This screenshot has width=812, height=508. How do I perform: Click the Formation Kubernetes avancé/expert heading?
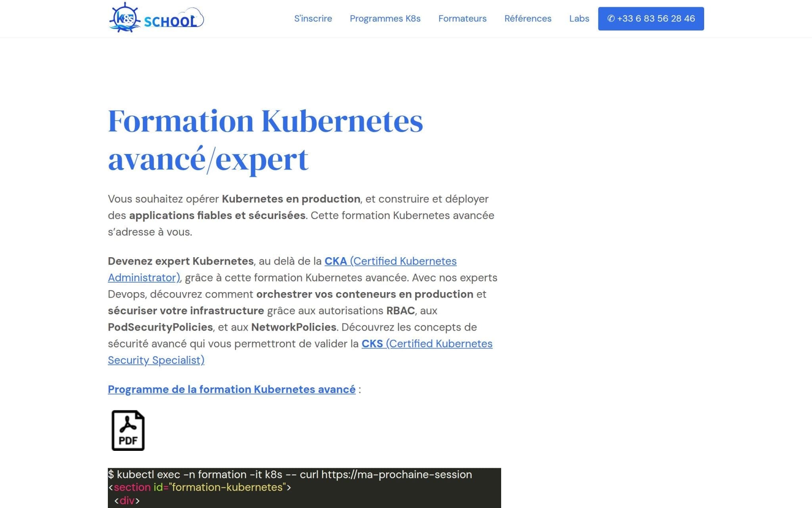[266, 140]
